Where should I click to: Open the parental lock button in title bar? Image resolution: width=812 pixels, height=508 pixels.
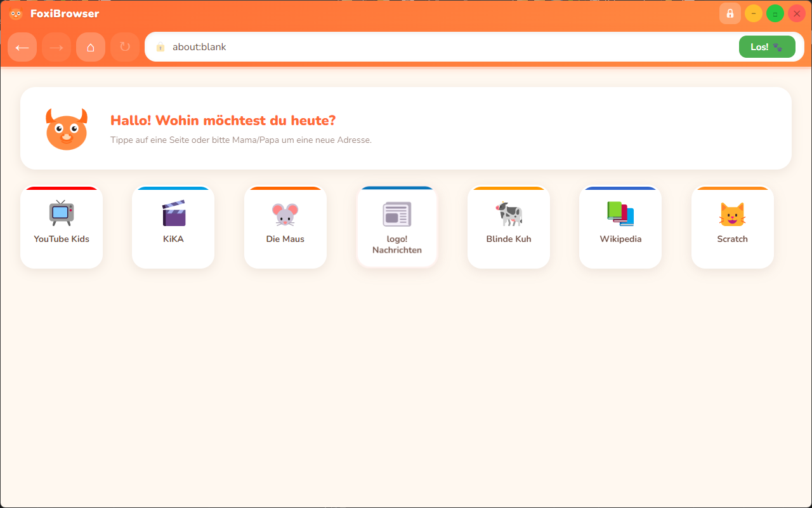[x=730, y=13]
